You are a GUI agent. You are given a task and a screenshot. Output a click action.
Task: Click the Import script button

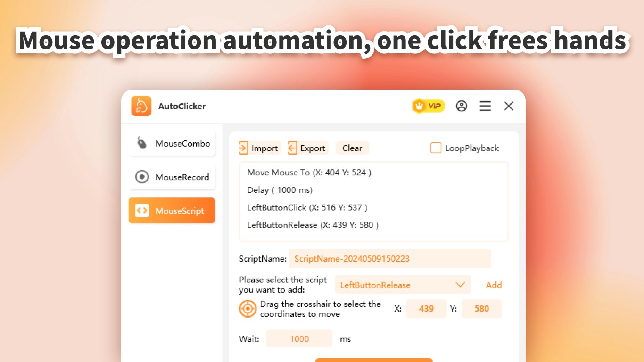(x=259, y=148)
